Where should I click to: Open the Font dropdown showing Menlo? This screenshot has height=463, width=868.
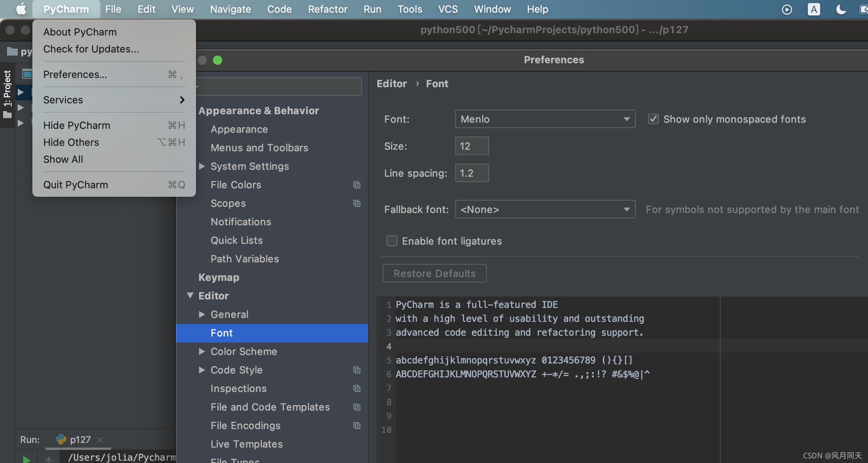pos(545,119)
